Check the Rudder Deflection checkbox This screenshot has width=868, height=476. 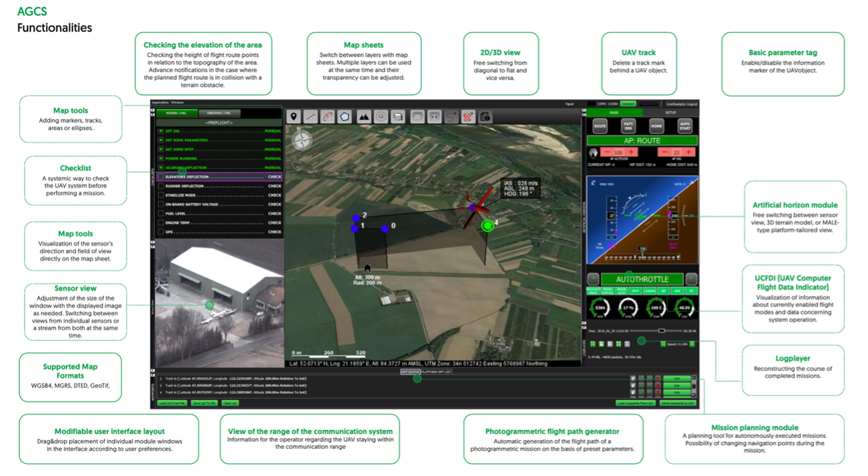(160, 186)
